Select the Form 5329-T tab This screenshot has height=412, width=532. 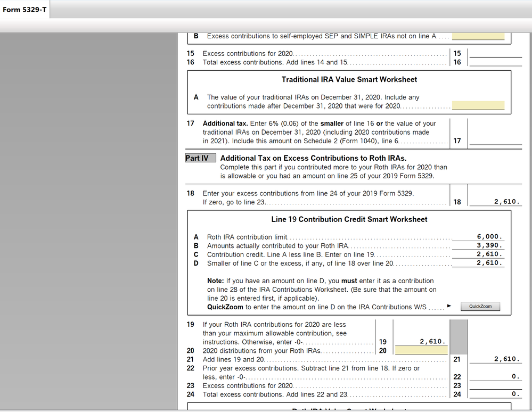23,9
